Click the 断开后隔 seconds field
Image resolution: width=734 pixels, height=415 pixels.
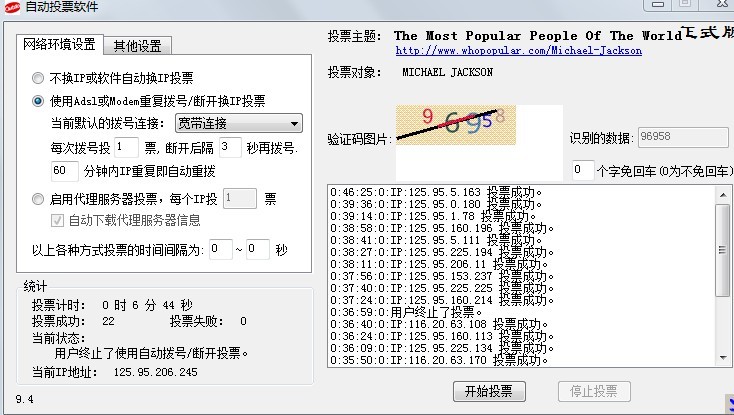click(230, 147)
